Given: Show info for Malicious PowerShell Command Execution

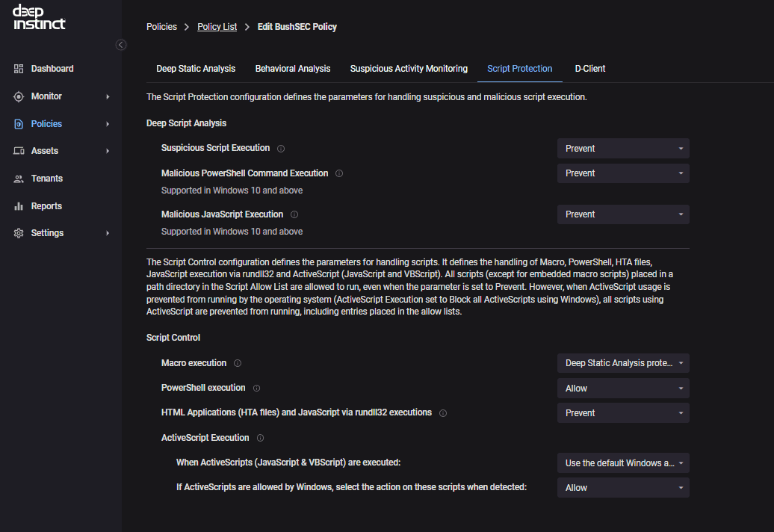Looking at the screenshot, I should tap(339, 173).
